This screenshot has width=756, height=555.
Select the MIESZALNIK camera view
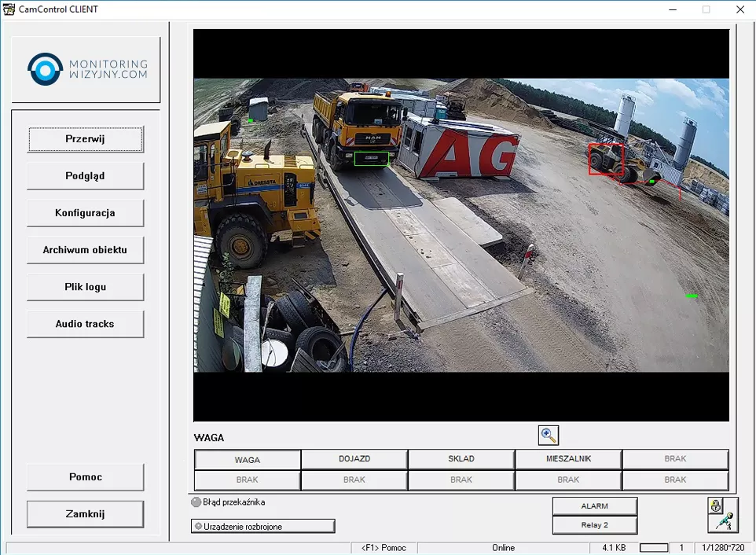568,458
